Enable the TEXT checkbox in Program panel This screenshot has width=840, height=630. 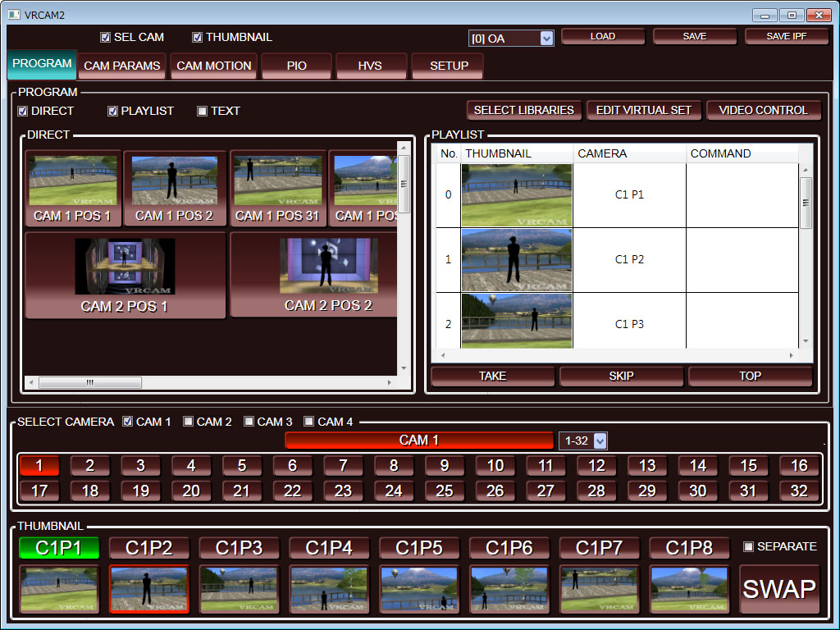203,112
